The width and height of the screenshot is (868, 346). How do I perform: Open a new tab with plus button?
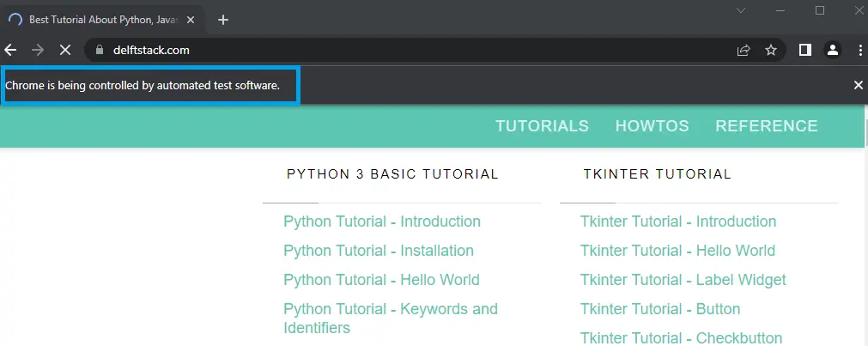pos(223,20)
